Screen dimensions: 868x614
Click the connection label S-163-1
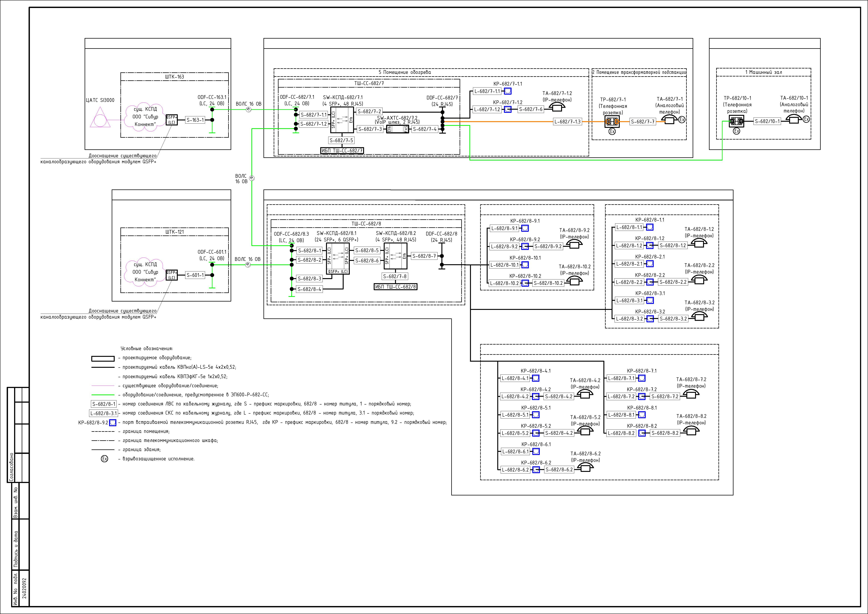[195, 120]
